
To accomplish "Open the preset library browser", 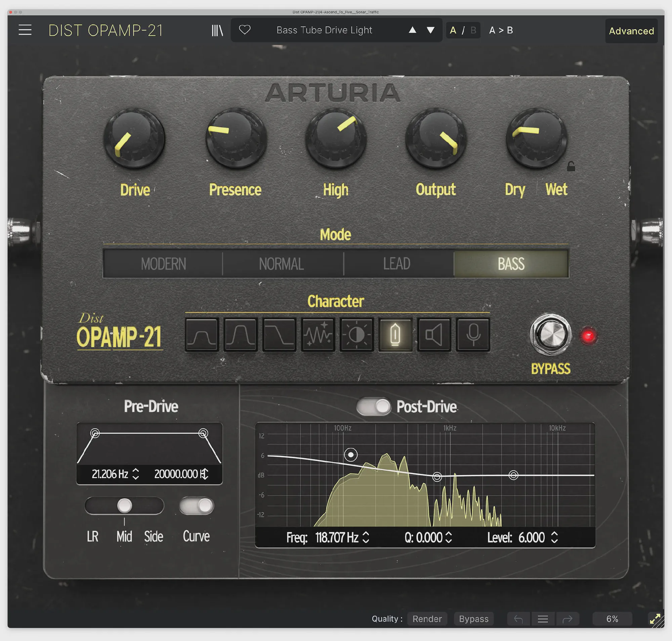I will click(217, 31).
